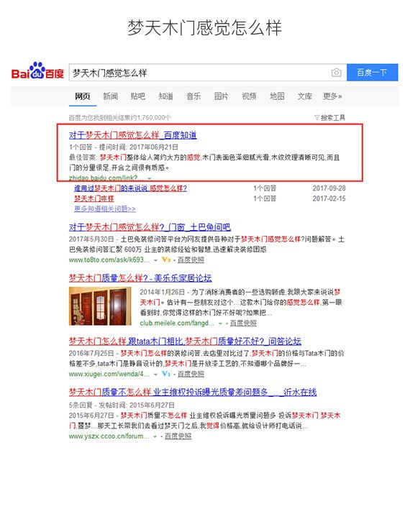Open 更多知道相关问题>> link

(105, 208)
